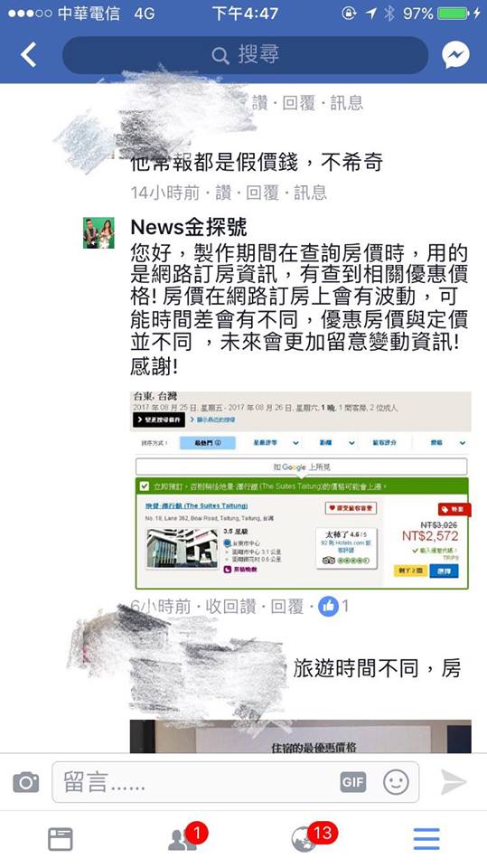
Task: Open the GIF picker in comment box
Action: (353, 782)
